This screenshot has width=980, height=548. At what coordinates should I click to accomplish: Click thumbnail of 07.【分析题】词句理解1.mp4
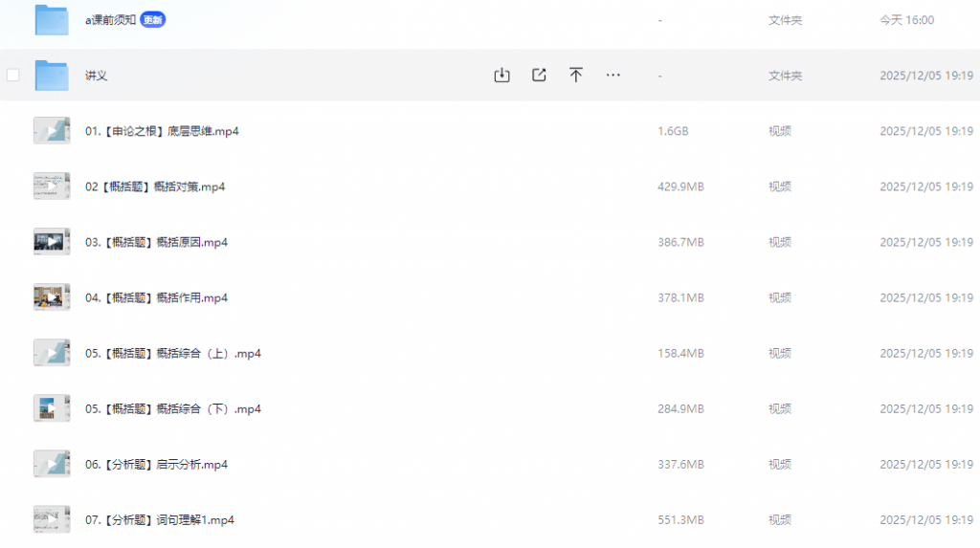click(x=52, y=519)
